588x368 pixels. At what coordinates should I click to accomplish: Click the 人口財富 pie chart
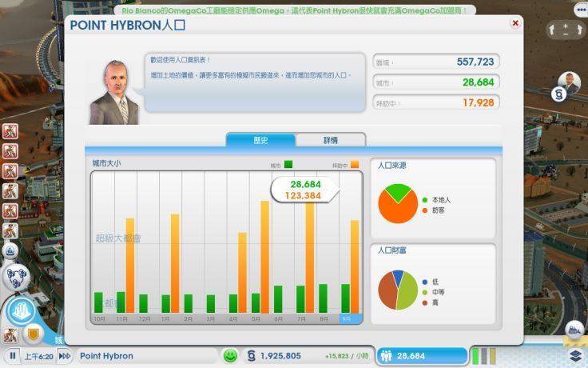[398, 290]
